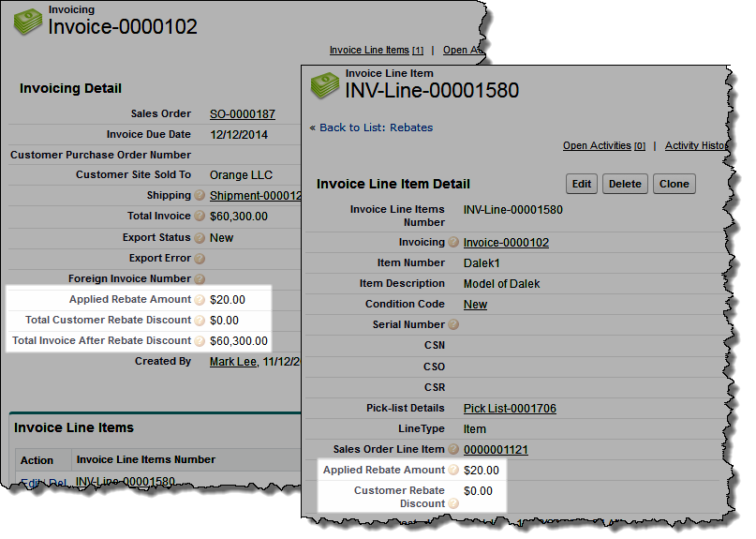The width and height of the screenshot is (756, 539).
Task: Click the help icon beside Pick-list Details
Action: 453,409
